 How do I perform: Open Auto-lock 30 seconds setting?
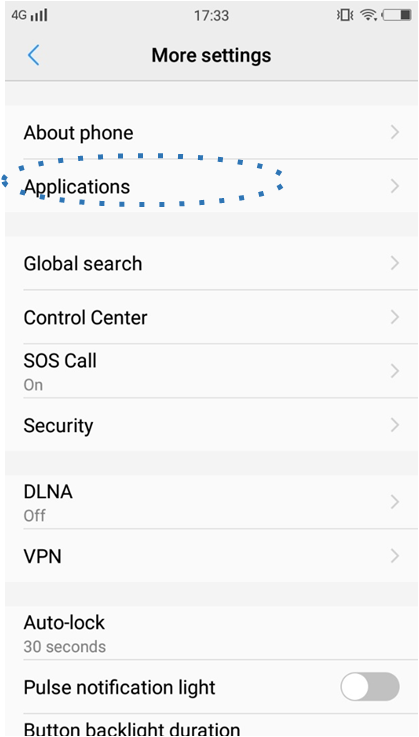pos(211,633)
